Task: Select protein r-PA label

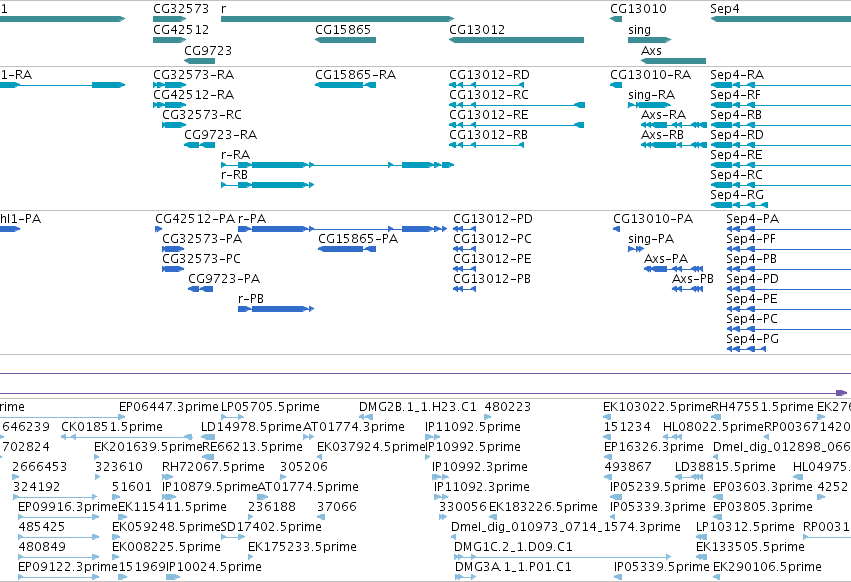Action: 252,219
